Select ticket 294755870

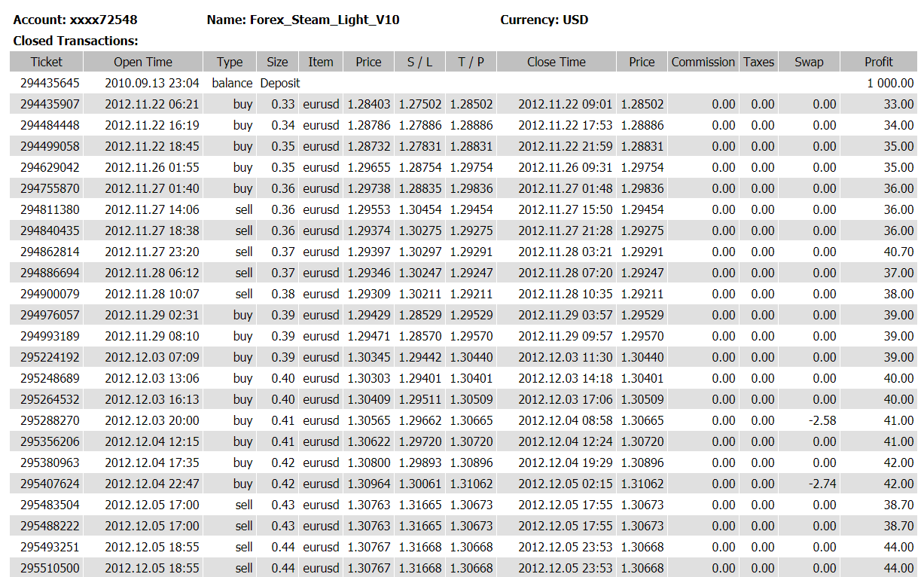[x=50, y=188]
